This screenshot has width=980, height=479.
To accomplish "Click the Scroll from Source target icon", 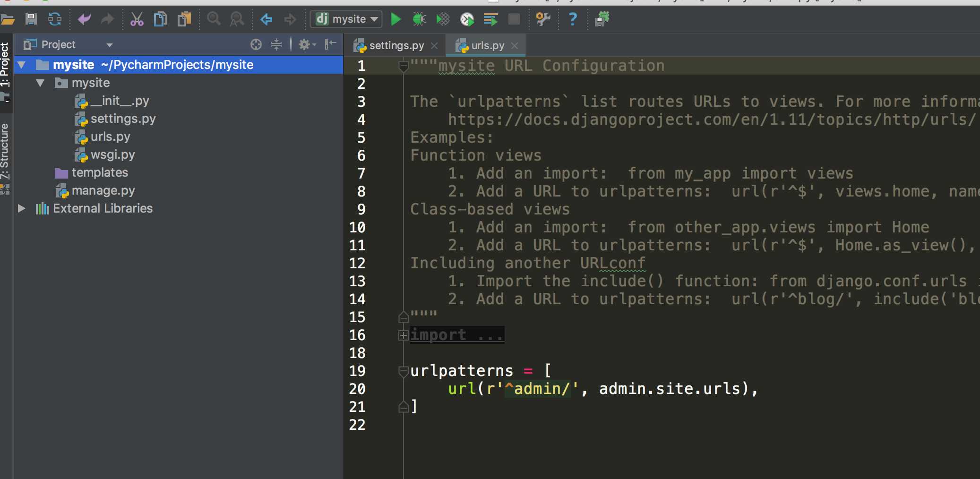I will click(x=256, y=45).
